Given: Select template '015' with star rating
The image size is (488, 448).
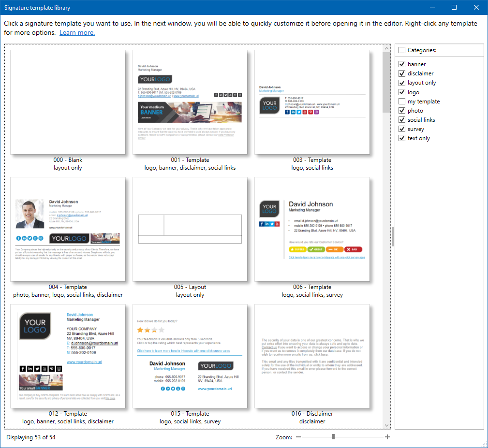Looking at the screenshot, I should pyautogui.click(x=190, y=355).
